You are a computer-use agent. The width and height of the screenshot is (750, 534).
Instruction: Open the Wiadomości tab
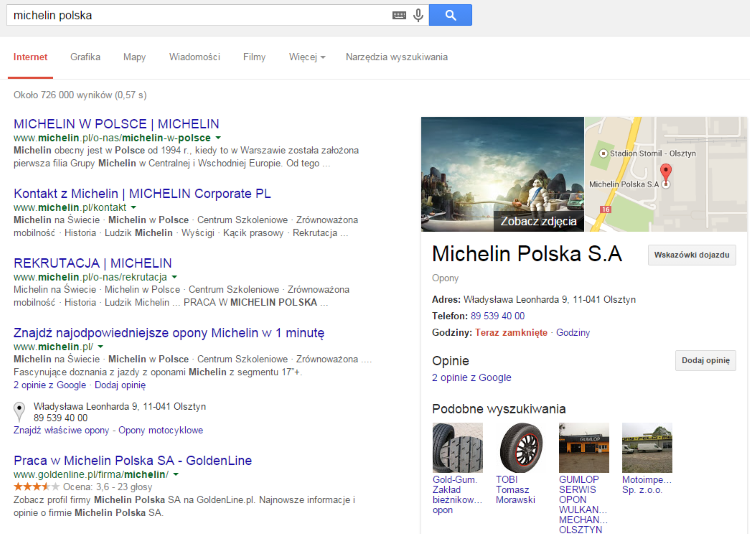coord(195,57)
